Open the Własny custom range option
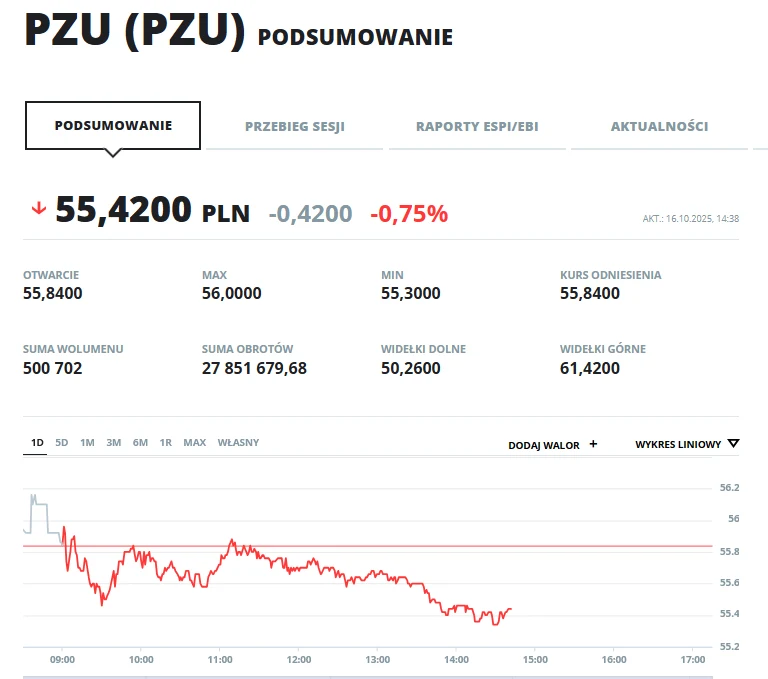 pos(238,442)
